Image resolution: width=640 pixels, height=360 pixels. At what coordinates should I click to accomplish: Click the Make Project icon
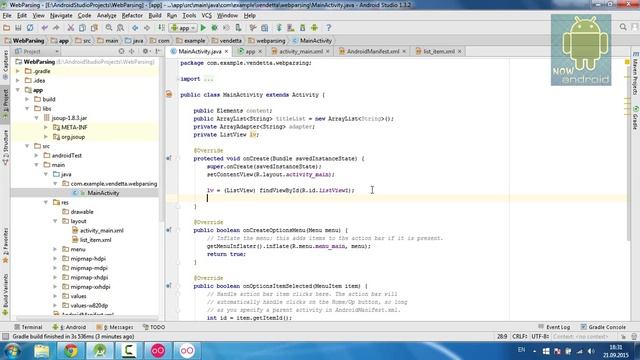162,28
